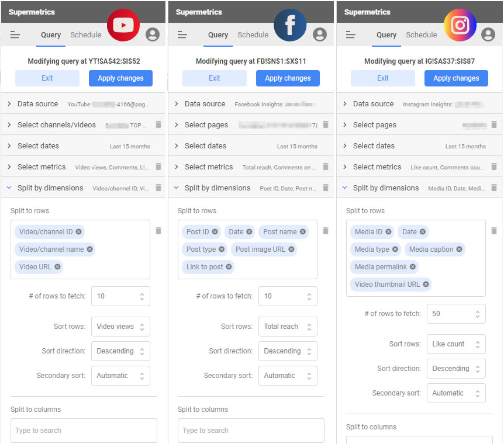Exit the Facebook query editor

coord(215,78)
